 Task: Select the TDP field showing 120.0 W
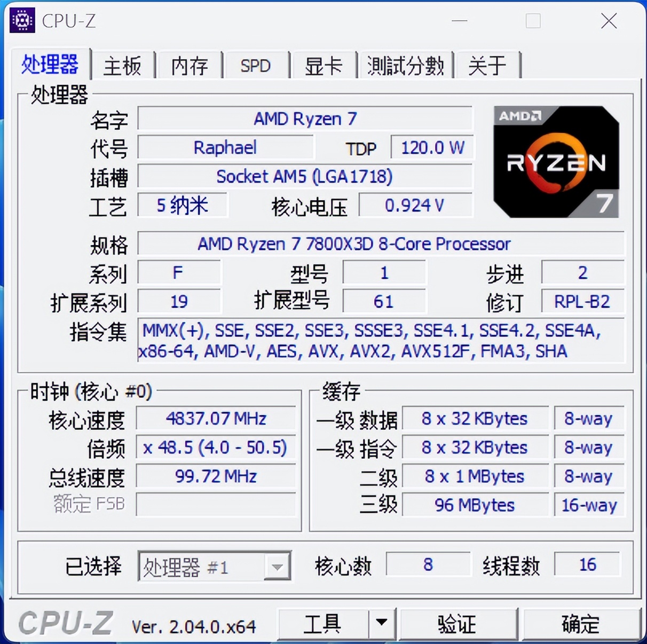[x=431, y=148]
